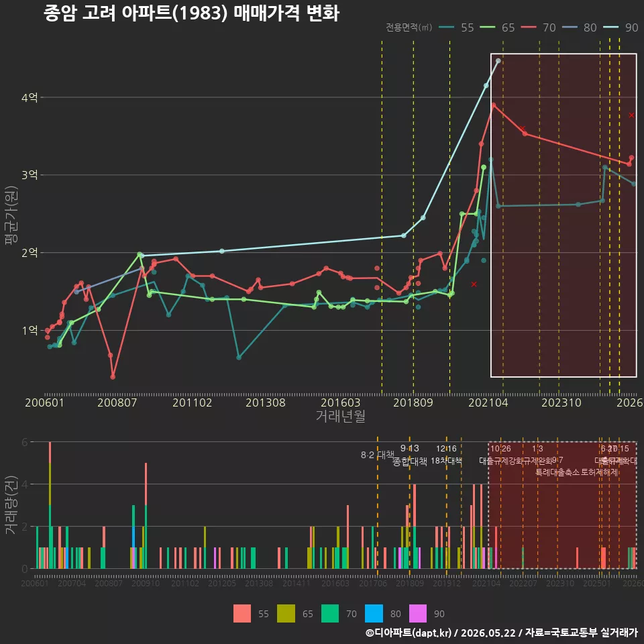Image resolution: width=644 pixels, height=644 pixels.
Task: Click the 80 line legend entry
Action: [580, 28]
